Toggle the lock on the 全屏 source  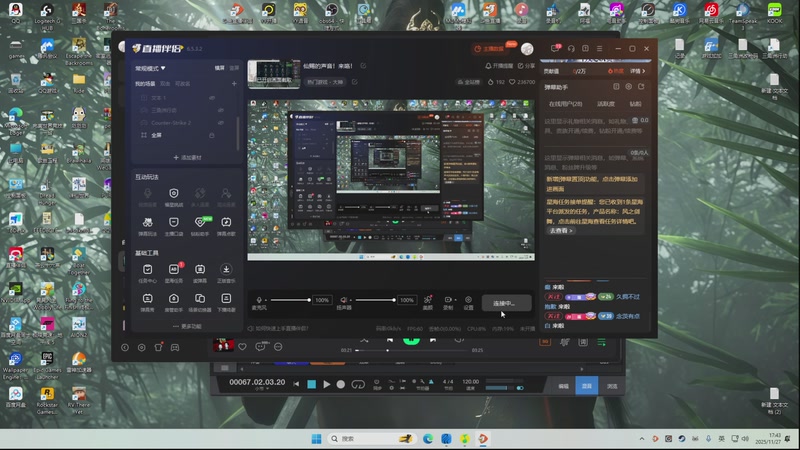pyautogui.click(x=212, y=135)
